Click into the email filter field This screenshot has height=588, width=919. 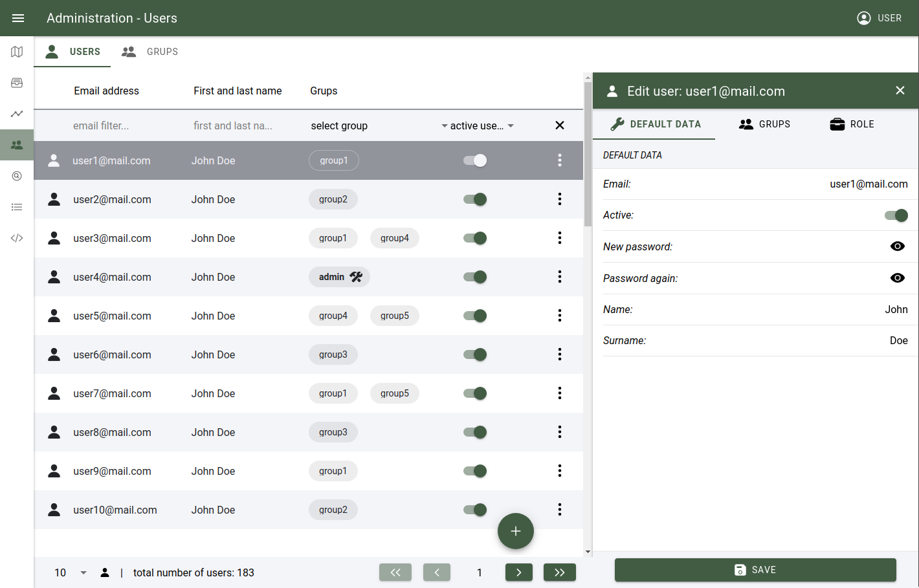coord(123,125)
